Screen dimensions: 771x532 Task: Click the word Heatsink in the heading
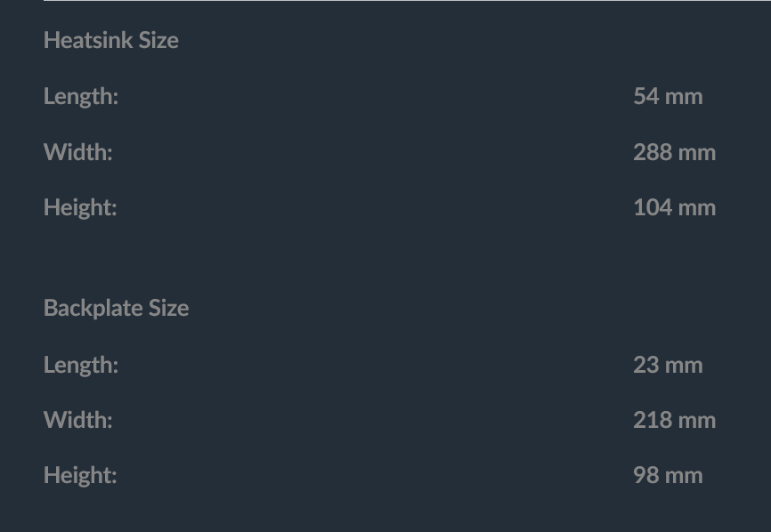[88, 40]
